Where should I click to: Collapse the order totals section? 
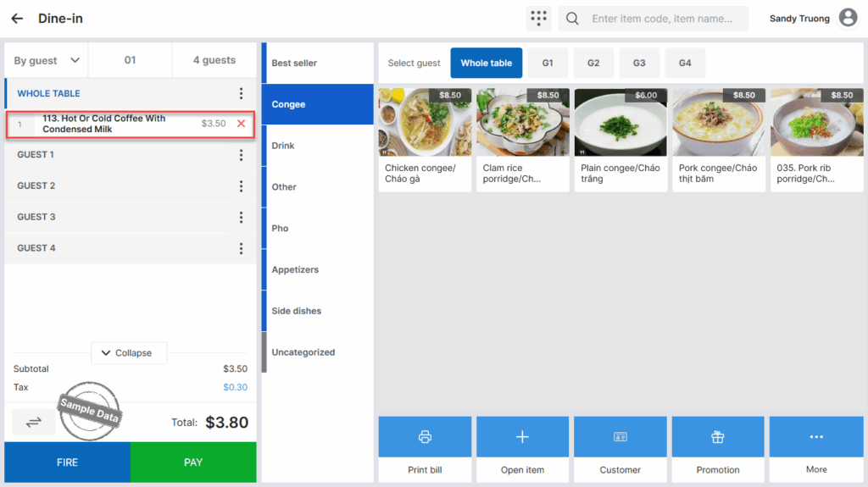point(128,352)
